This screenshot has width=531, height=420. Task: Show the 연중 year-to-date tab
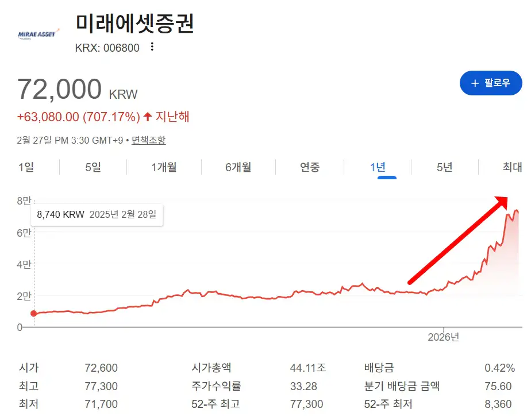click(310, 167)
